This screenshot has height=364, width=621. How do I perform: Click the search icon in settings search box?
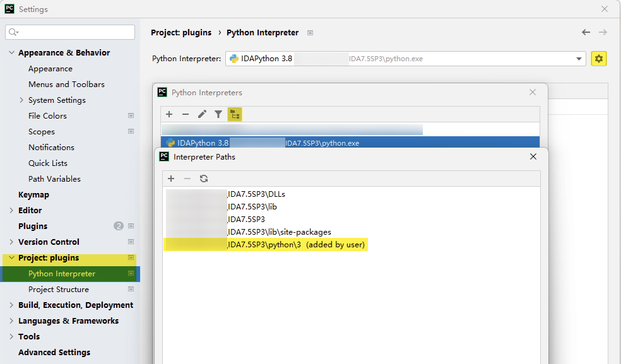(13, 32)
